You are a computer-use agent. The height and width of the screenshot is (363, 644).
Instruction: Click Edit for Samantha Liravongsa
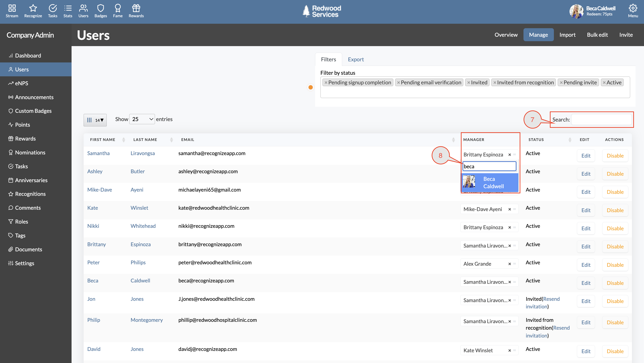click(x=586, y=156)
